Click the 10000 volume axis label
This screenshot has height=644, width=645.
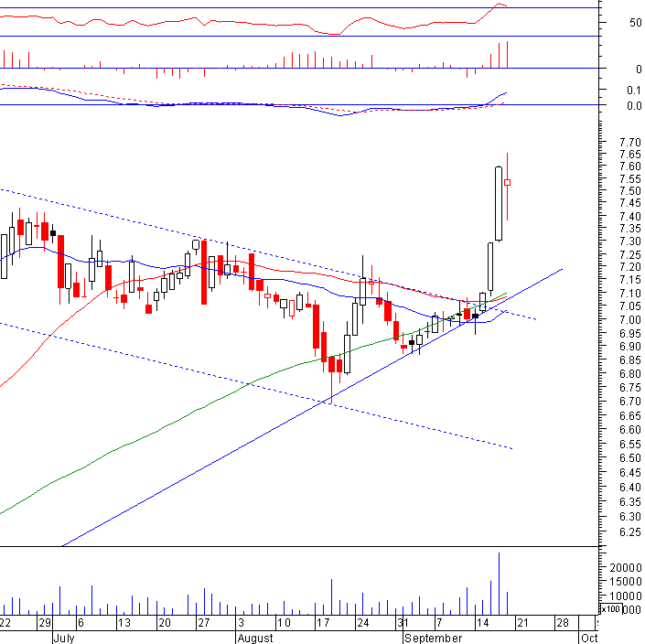tap(625, 596)
